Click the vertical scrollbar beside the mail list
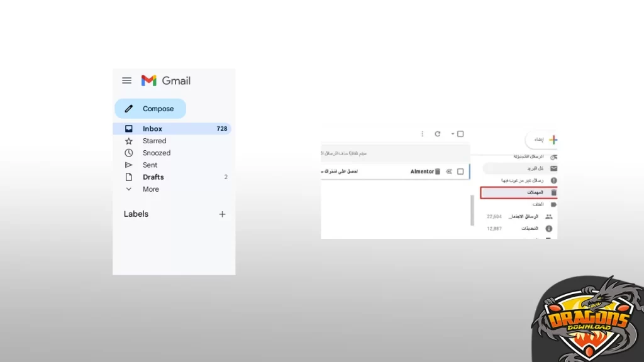Screen dimensions: 644x362 click(x=472, y=209)
